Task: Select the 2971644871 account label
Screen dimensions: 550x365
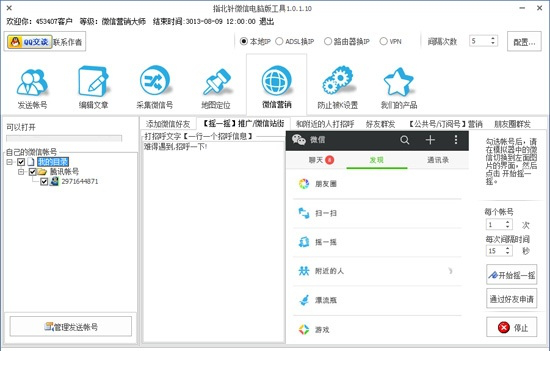Action: click(x=80, y=181)
